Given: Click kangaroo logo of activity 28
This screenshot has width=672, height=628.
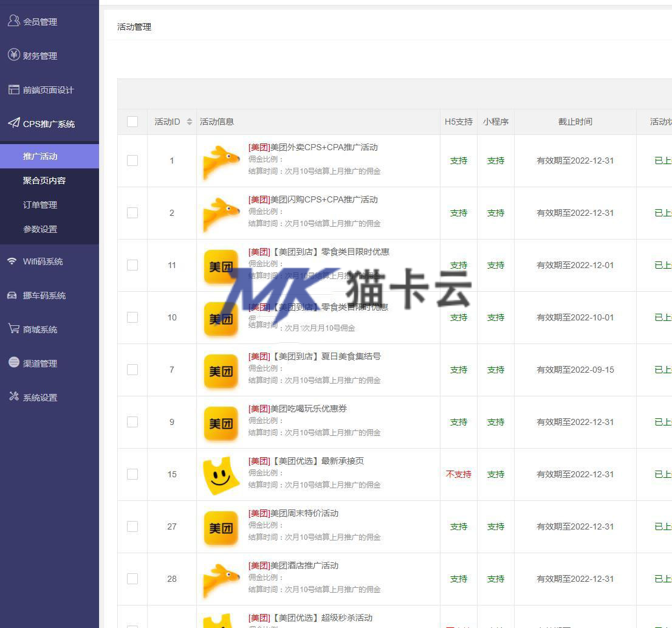Looking at the screenshot, I should [x=221, y=580].
